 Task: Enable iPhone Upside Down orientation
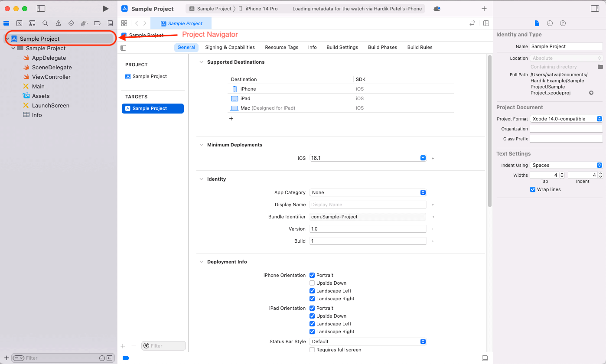[312, 283]
